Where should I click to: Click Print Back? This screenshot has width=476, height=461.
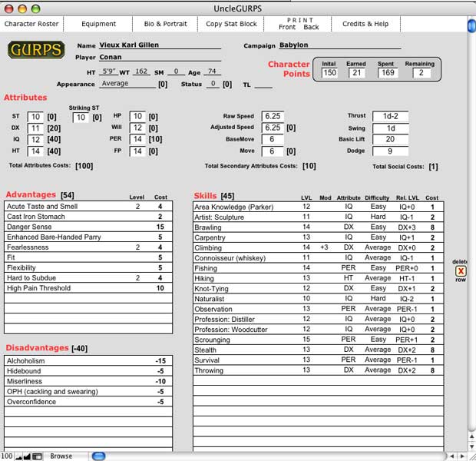311,27
